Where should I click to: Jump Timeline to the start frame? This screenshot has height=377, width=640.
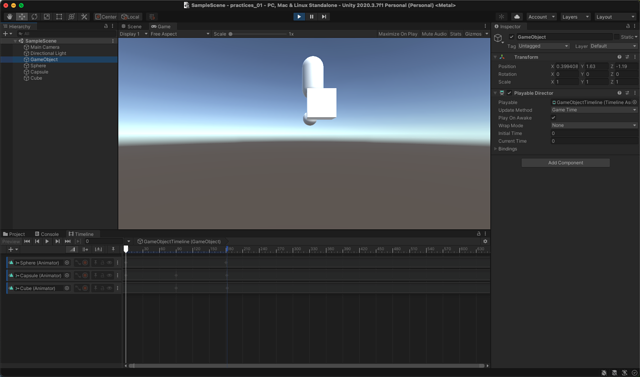27,242
